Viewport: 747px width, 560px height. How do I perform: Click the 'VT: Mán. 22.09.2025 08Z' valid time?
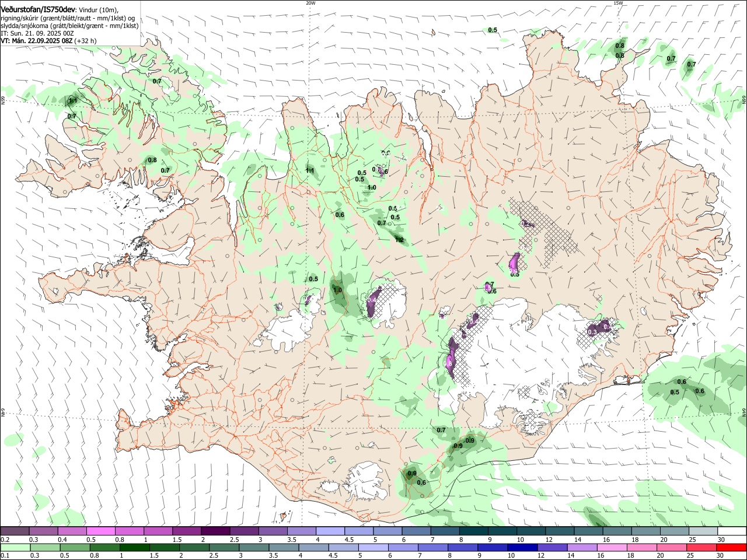[x=37, y=41]
